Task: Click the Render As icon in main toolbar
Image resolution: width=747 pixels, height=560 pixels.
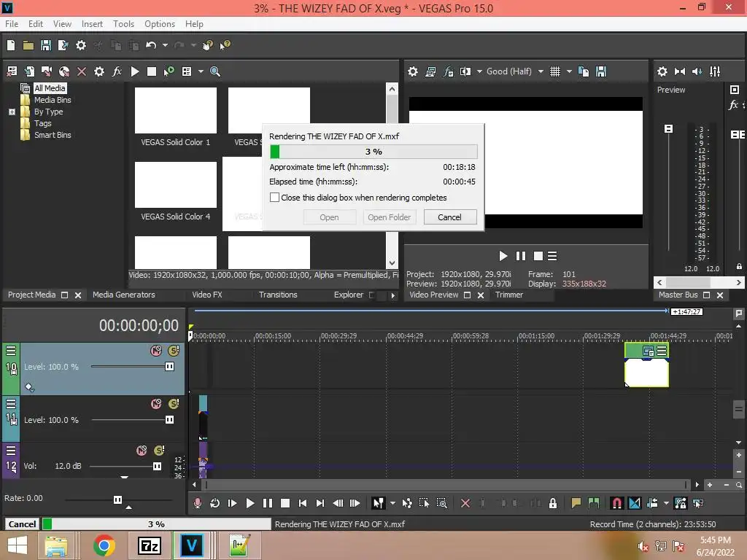Action: pyautogui.click(x=63, y=45)
